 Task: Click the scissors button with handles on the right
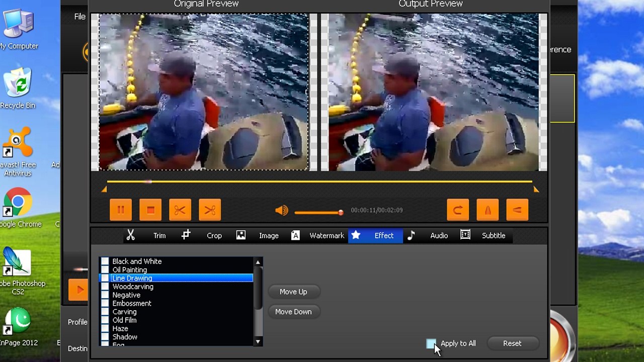[x=210, y=210]
